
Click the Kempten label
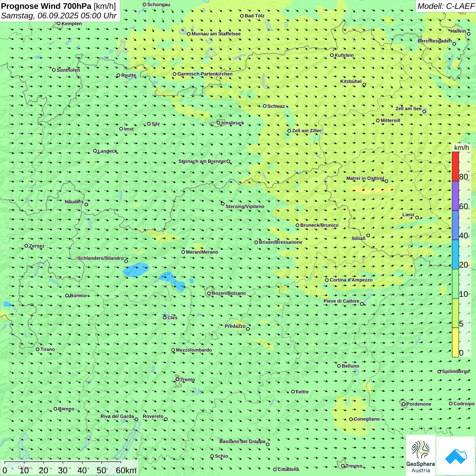(x=72, y=23)
